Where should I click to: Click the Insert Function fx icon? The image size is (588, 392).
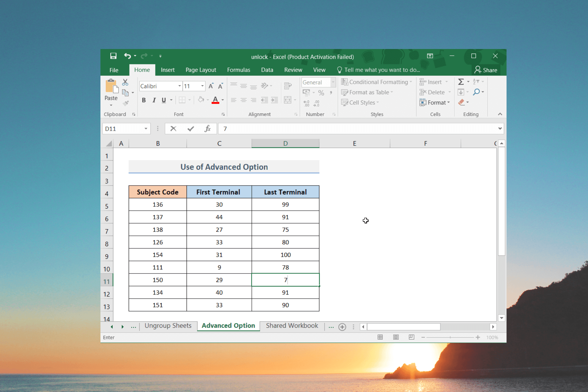tap(208, 129)
